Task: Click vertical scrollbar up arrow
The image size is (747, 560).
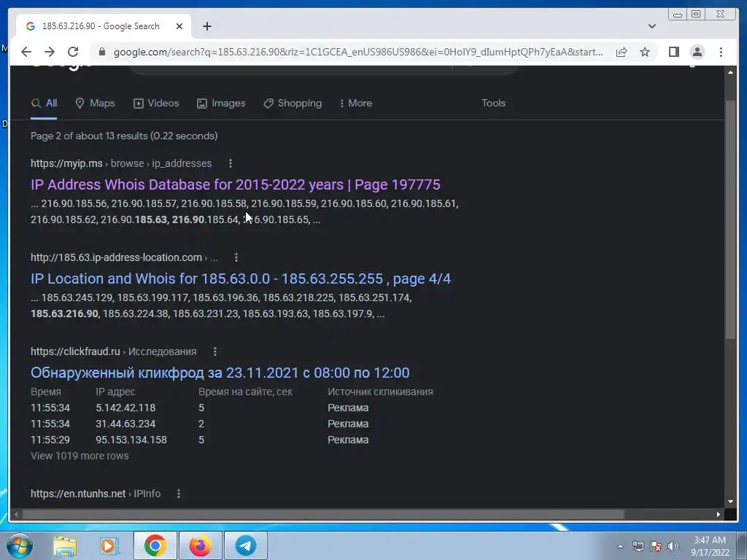Action: [x=730, y=72]
